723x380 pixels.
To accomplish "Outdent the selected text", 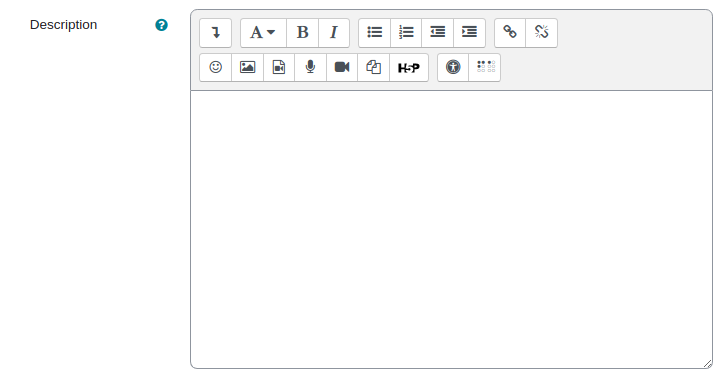I will pos(438,33).
